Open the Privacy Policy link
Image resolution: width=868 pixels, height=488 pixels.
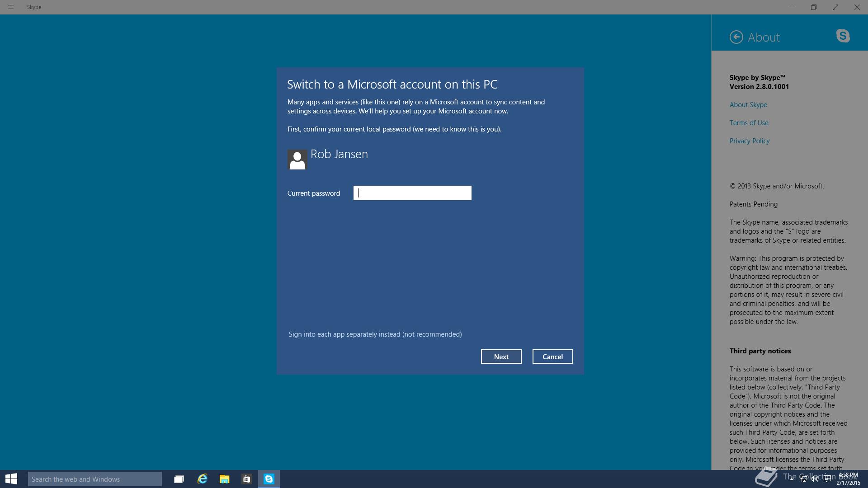(750, 141)
